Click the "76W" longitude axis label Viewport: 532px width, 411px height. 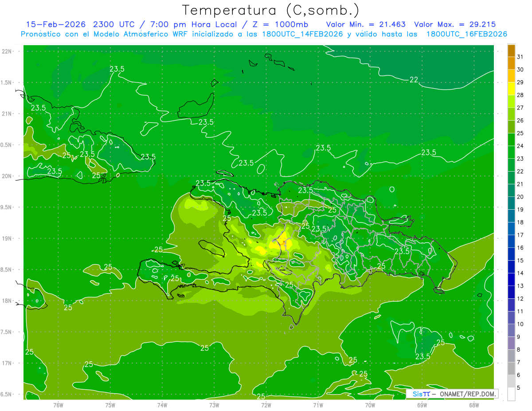(x=58, y=405)
